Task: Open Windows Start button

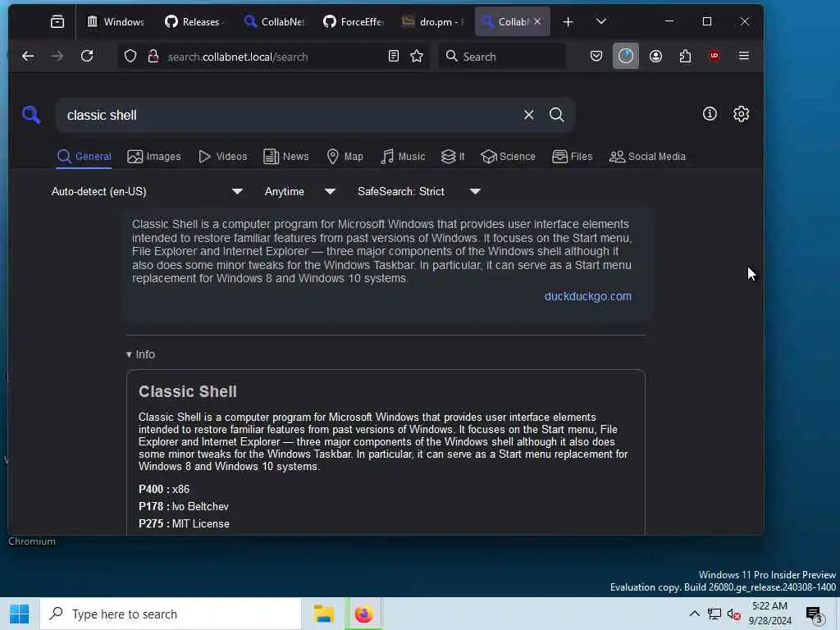Action: (x=20, y=614)
